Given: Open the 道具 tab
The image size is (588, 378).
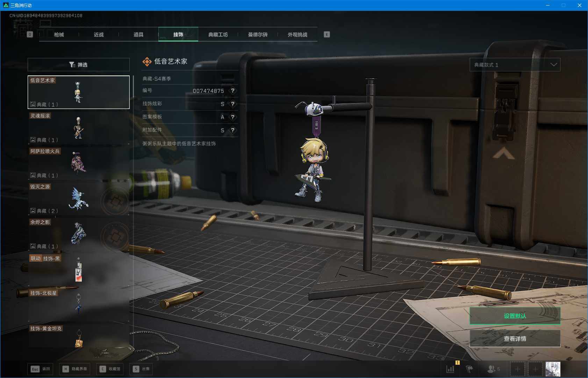Looking at the screenshot, I should [x=138, y=35].
